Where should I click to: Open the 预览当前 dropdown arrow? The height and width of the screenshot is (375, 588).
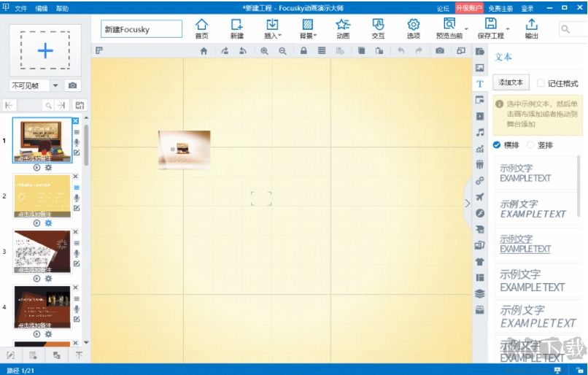[466, 29]
